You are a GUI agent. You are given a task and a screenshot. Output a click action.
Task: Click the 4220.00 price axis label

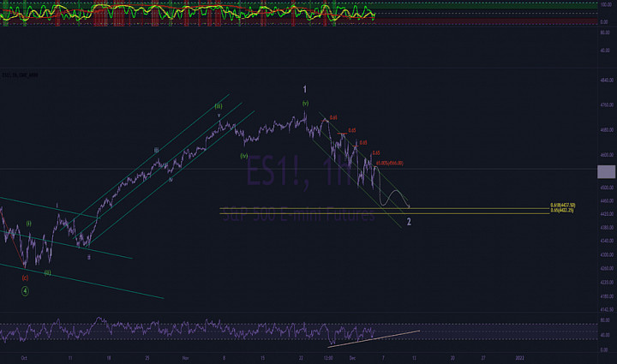point(607,283)
